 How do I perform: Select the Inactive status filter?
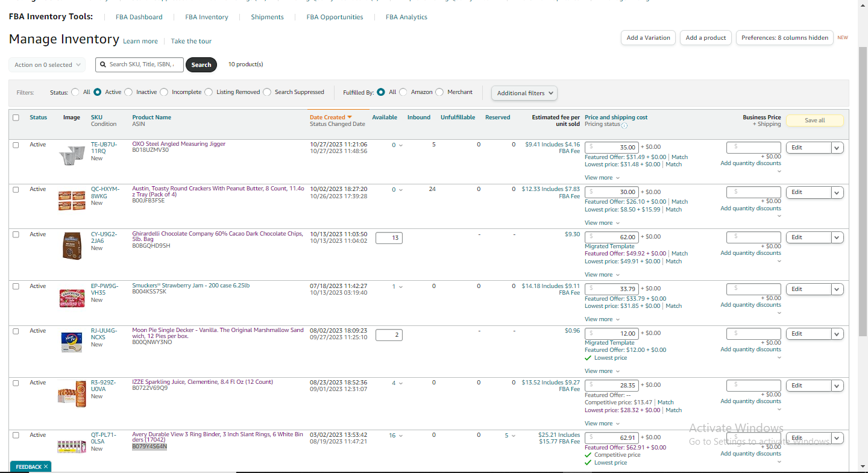click(x=128, y=92)
